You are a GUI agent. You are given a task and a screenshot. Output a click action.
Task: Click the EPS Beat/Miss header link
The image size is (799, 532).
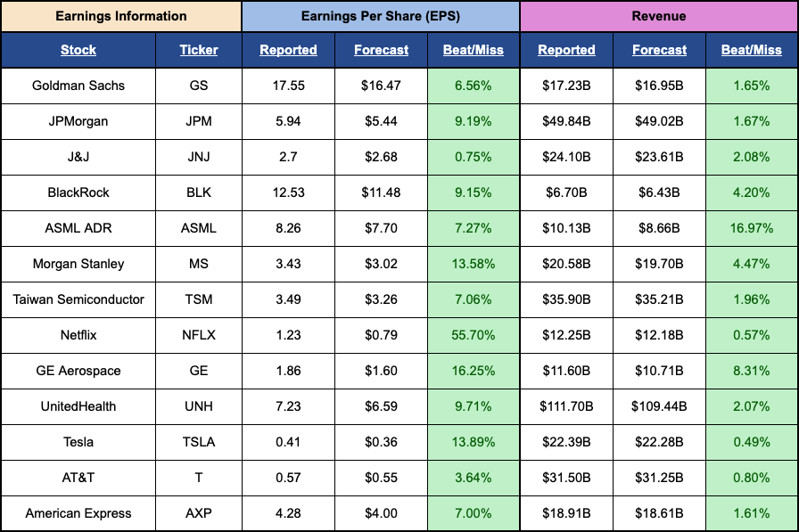pos(474,50)
